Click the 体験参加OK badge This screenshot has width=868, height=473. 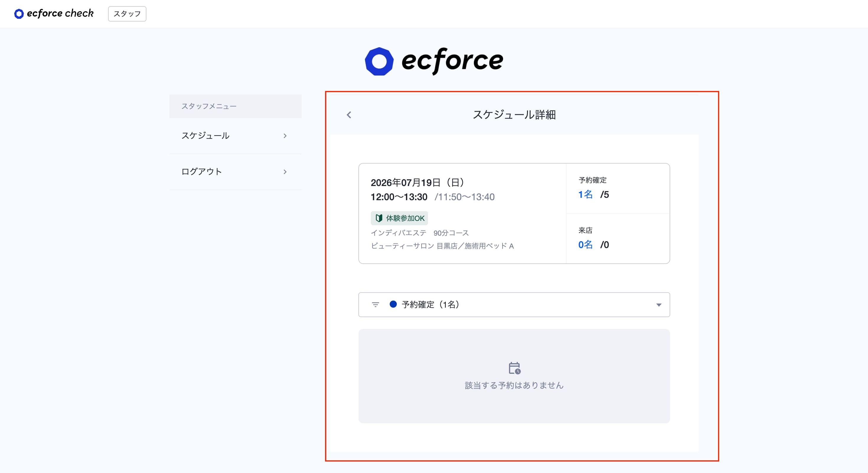tap(399, 218)
